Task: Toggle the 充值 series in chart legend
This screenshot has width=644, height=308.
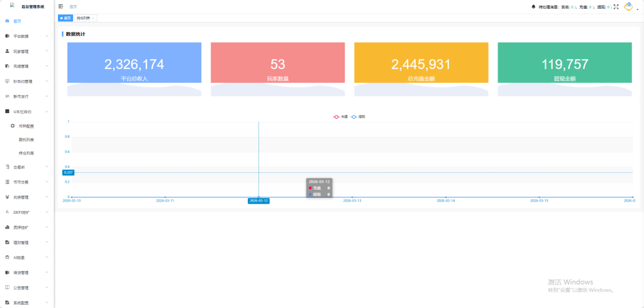Action: tap(340, 117)
